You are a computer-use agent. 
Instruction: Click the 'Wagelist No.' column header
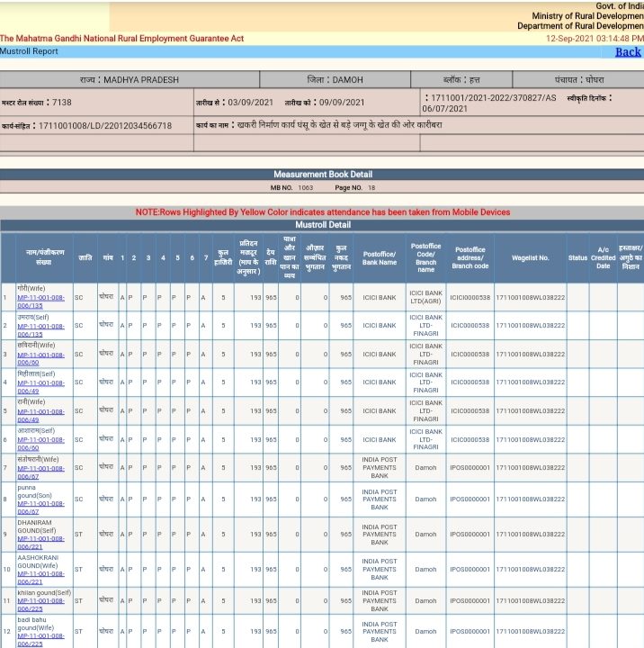click(530, 257)
